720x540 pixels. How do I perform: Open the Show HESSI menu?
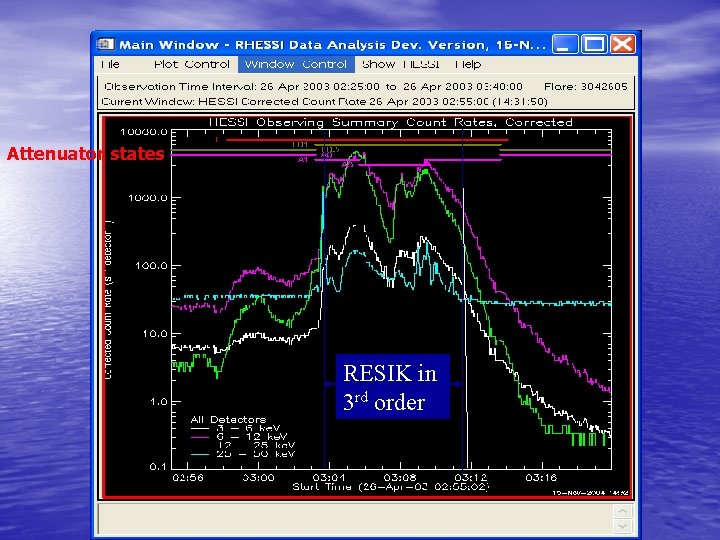[x=400, y=64]
